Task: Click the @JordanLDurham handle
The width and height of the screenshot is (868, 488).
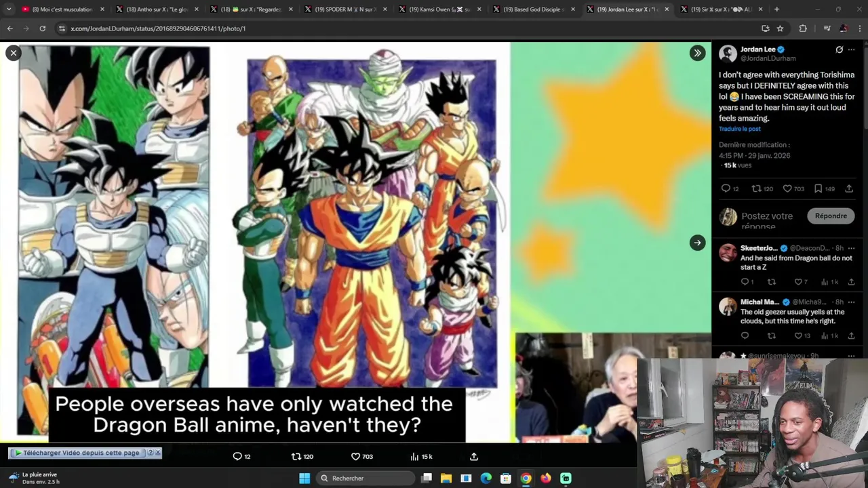Action: (x=768, y=58)
